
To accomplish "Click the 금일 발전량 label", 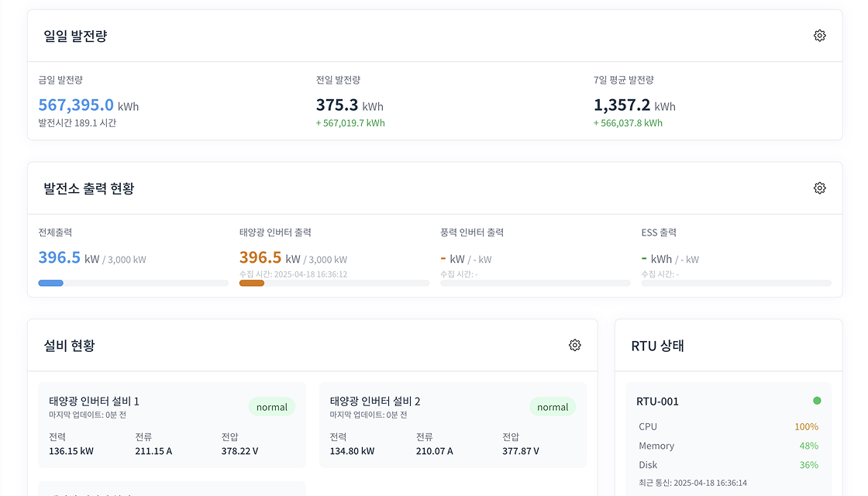I will coord(60,80).
